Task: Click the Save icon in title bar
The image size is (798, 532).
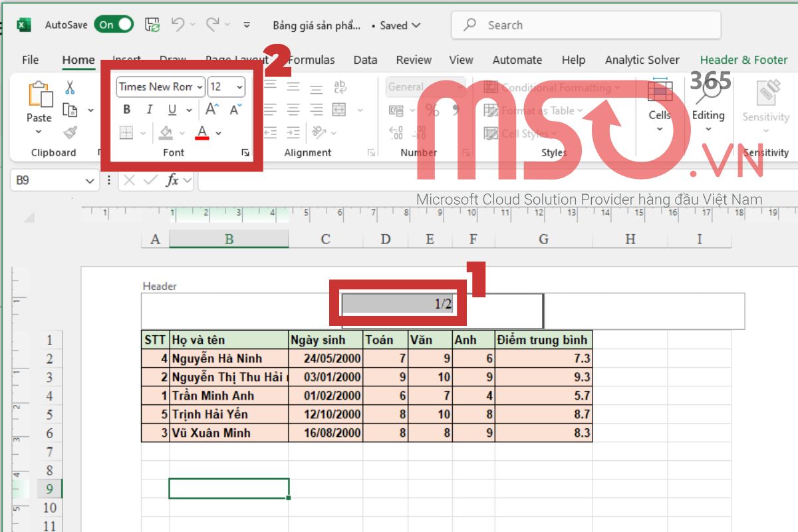Action: pos(152,25)
